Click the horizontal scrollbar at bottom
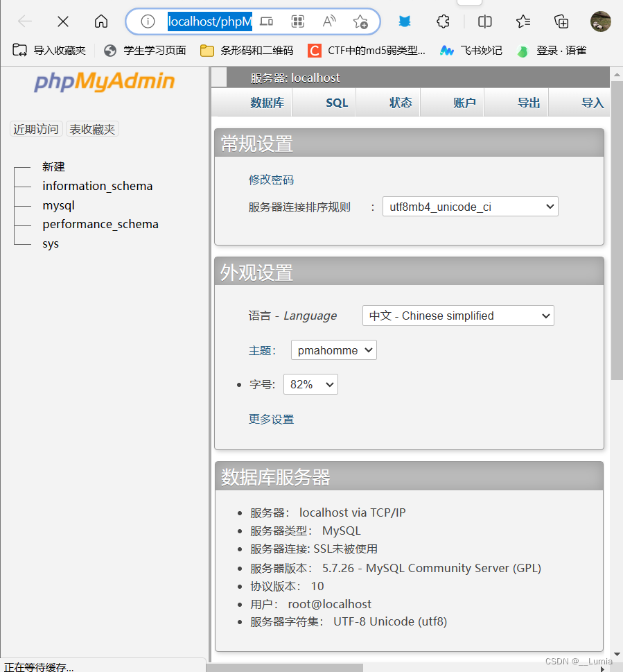 click(285, 668)
